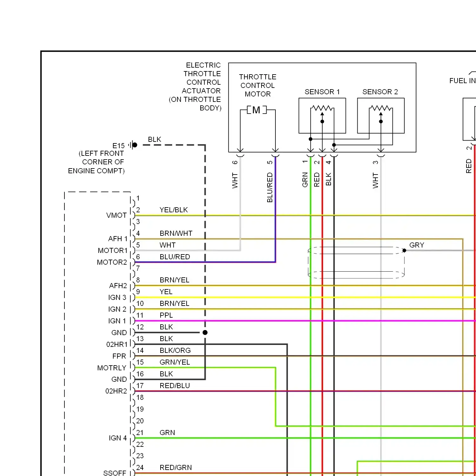
Task: Click vertical GRN label under actuator pin 1
Action: point(305,180)
